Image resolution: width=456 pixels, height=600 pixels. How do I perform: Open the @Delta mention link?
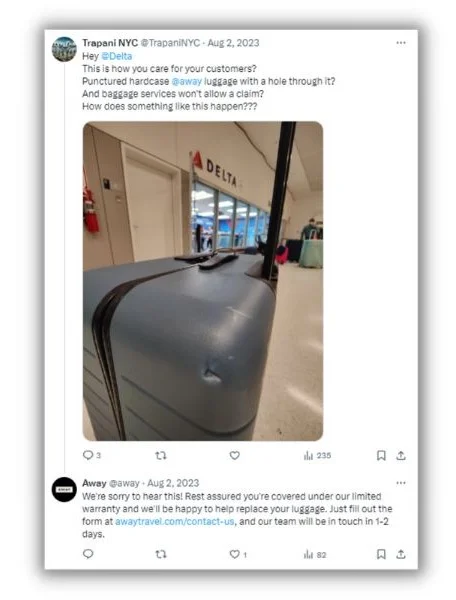click(x=117, y=56)
